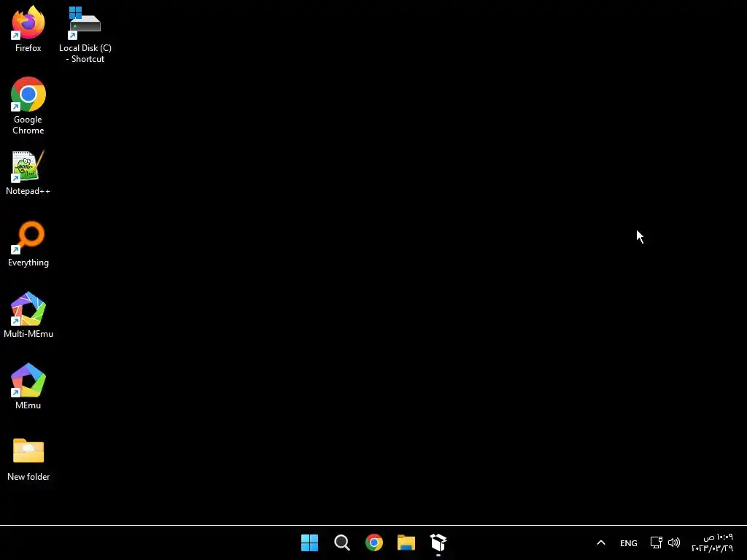The height and width of the screenshot is (560, 747).
Task: Open the volume speaker icon
Action: (x=673, y=542)
